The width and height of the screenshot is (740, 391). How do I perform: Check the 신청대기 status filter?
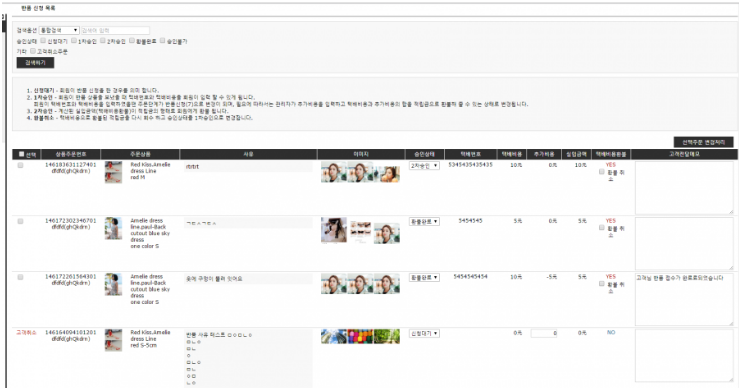[x=43, y=41]
